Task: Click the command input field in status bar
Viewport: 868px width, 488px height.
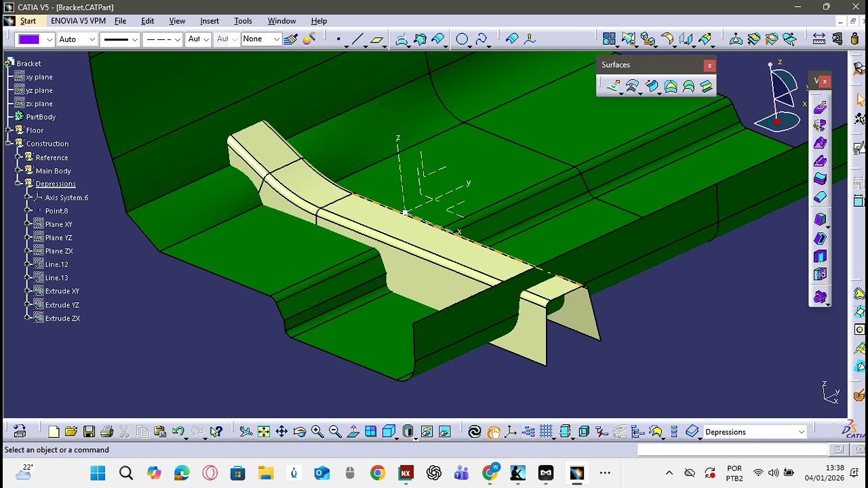Action: (x=732, y=449)
